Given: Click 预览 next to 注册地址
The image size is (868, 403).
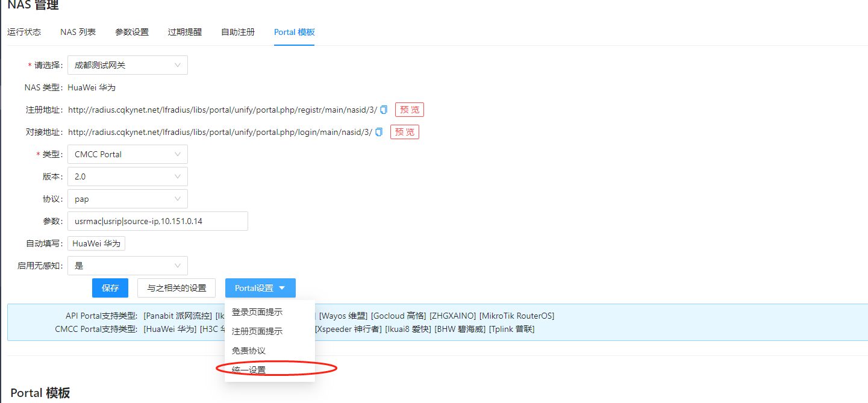Looking at the screenshot, I should pyautogui.click(x=410, y=110).
